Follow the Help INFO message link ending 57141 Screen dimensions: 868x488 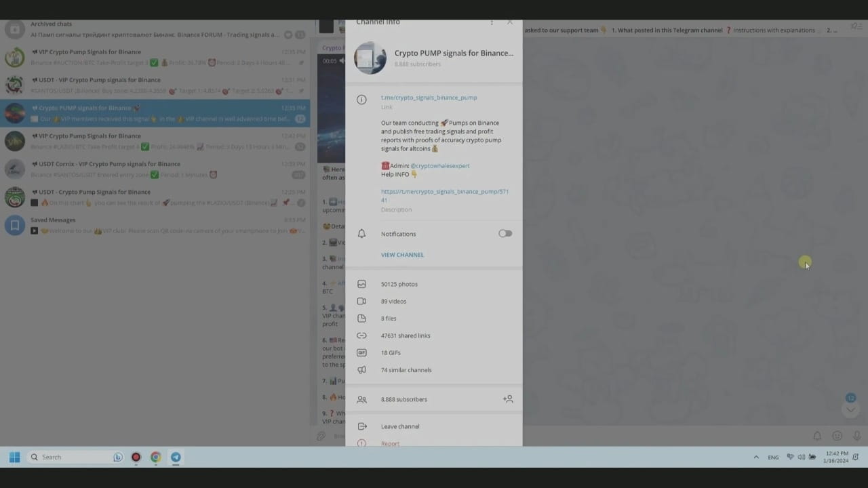coord(445,196)
